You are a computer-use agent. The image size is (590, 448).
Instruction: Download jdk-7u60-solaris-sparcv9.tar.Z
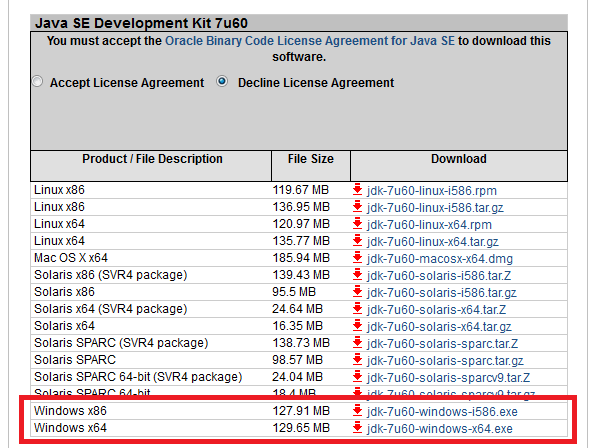coord(449,377)
